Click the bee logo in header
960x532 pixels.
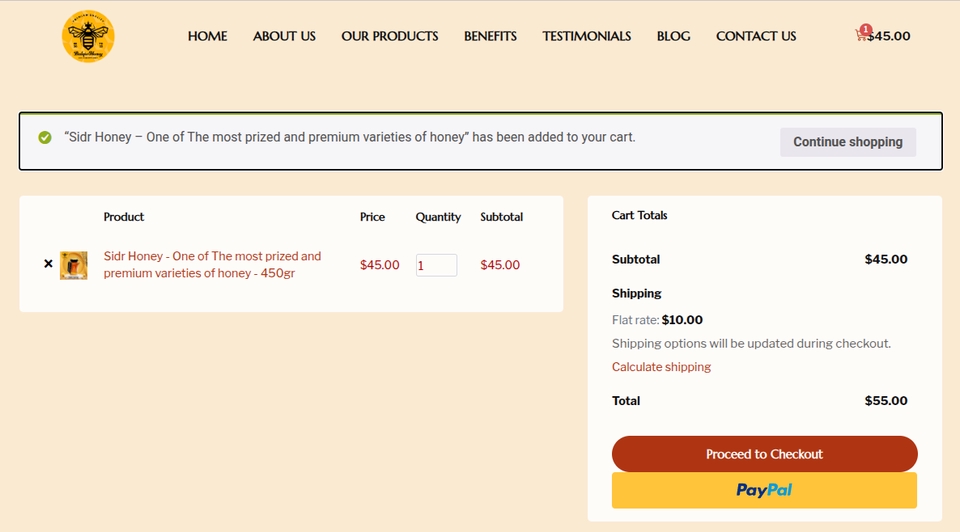[x=88, y=36]
